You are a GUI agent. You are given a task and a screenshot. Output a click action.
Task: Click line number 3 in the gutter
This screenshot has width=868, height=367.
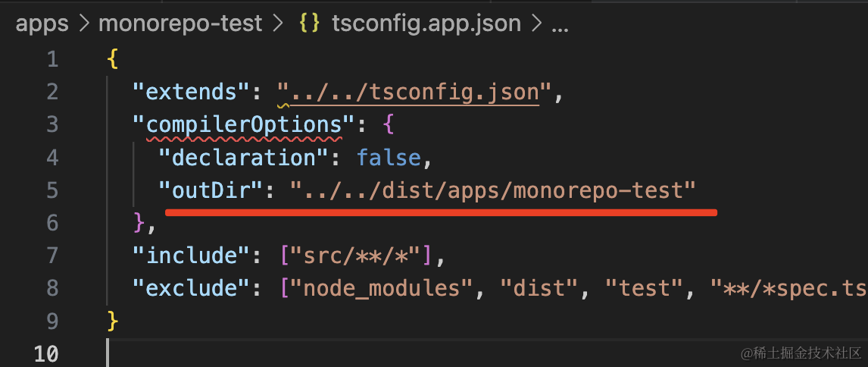52,124
